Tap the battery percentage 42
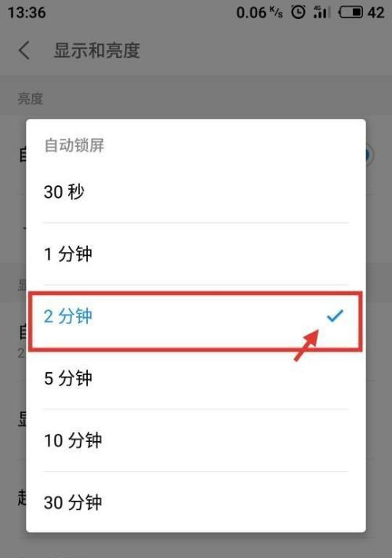 point(376,13)
